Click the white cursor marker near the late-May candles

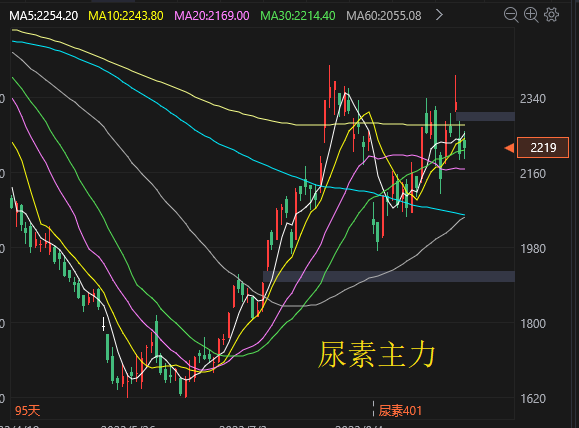tap(104, 324)
